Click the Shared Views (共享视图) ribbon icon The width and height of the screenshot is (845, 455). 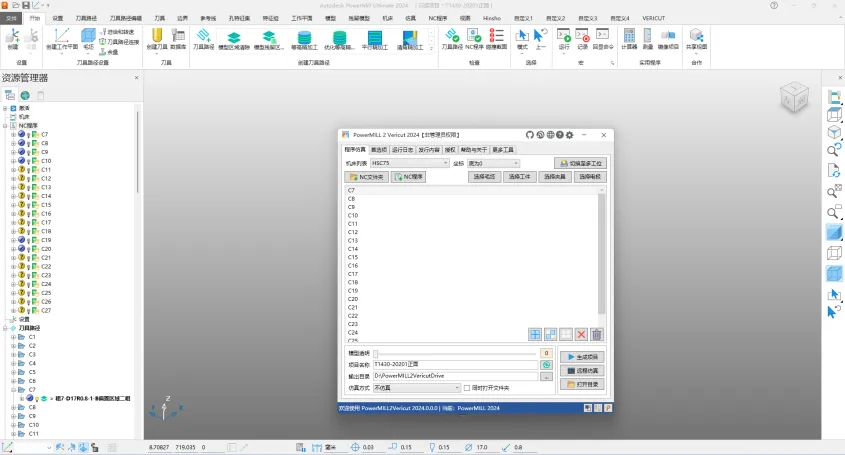(x=696, y=39)
